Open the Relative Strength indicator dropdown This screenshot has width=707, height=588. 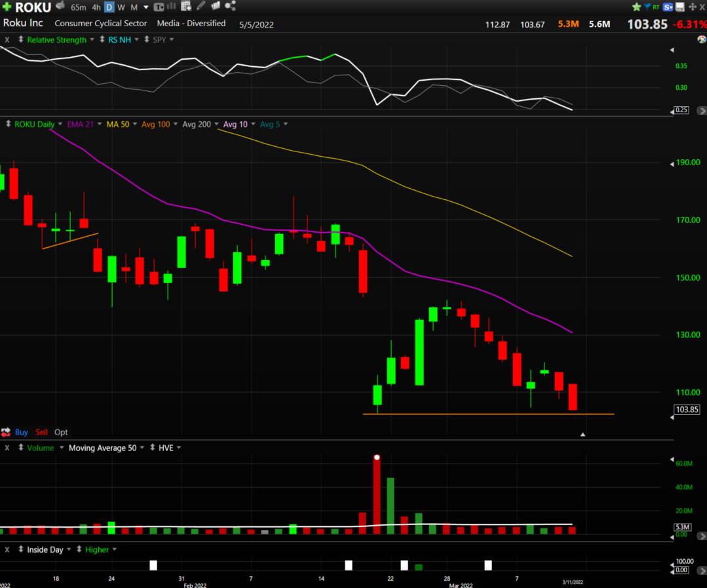click(x=92, y=39)
